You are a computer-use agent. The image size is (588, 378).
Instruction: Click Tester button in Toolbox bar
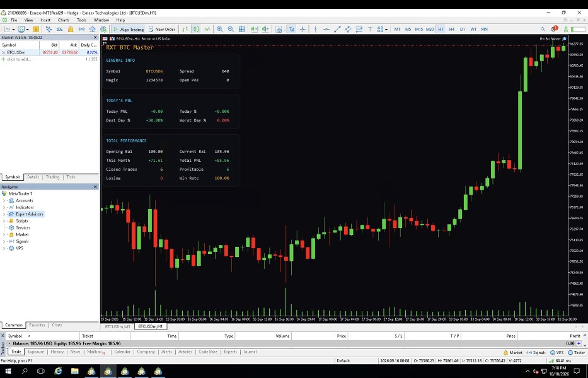tap(576, 353)
